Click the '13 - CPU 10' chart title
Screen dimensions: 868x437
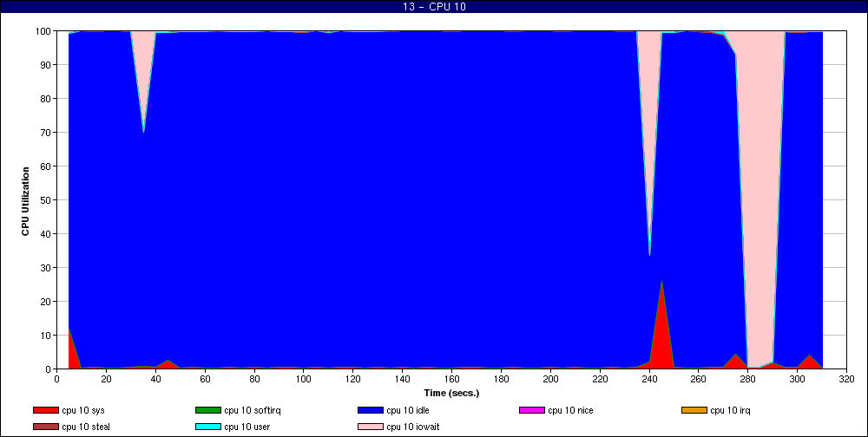(434, 7)
